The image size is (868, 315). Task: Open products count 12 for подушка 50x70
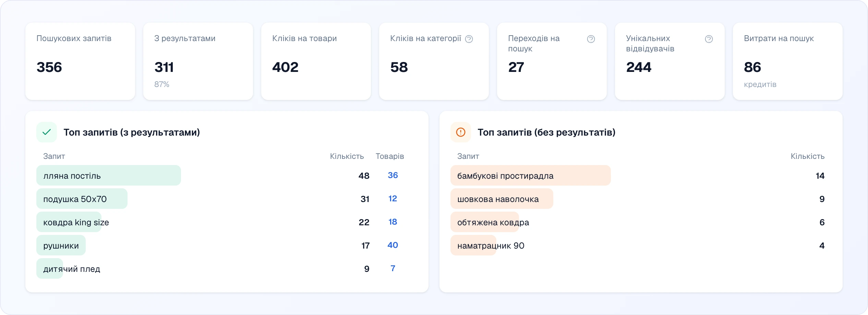coord(393,199)
